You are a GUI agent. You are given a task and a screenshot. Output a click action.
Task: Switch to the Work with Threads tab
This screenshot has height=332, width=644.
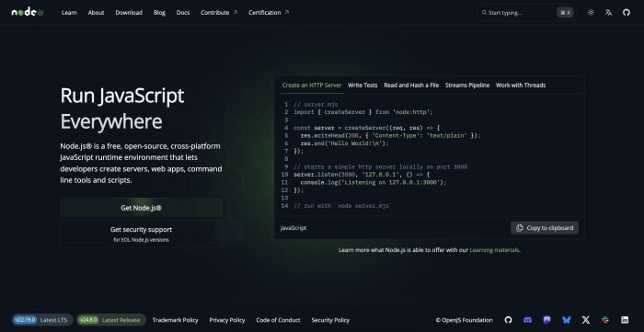[521, 86]
